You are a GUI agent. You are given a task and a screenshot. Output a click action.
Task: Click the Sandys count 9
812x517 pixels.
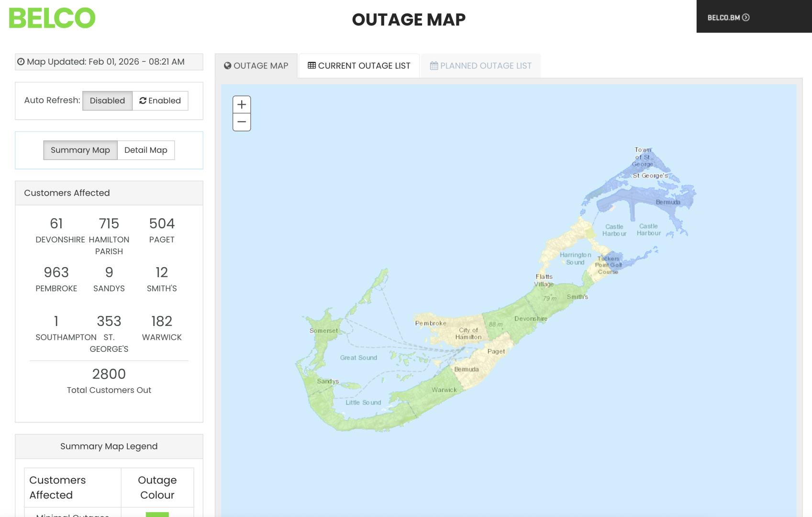click(109, 272)
